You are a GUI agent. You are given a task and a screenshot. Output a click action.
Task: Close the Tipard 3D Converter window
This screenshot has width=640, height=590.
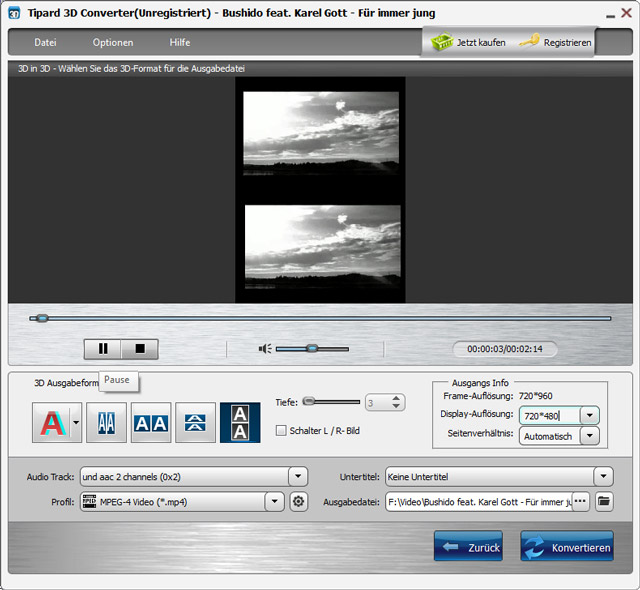coord(627,13)
